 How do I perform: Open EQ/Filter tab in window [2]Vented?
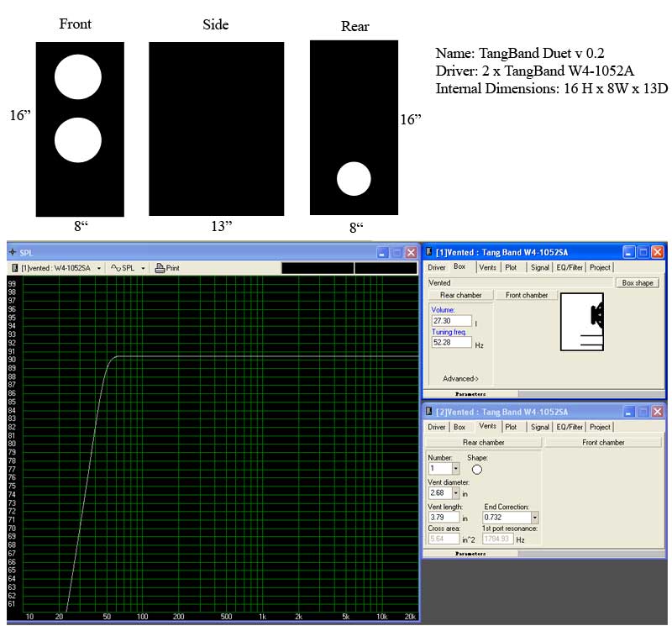pos(570,427)
